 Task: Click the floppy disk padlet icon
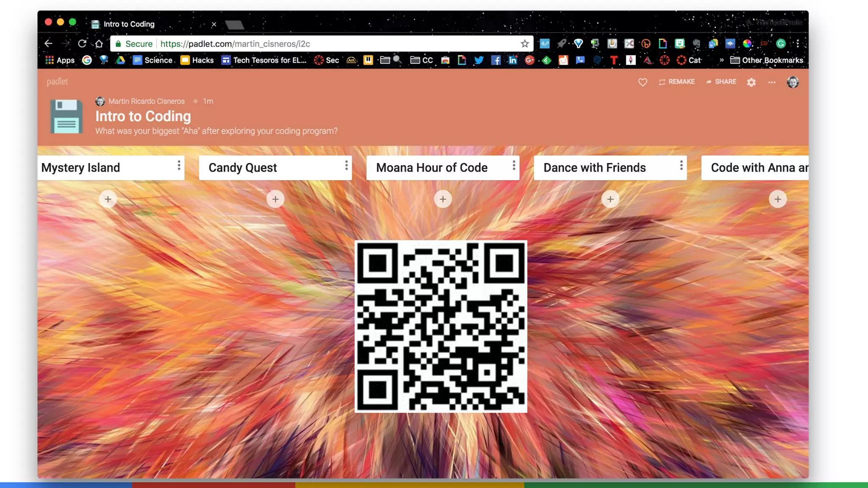67,117
